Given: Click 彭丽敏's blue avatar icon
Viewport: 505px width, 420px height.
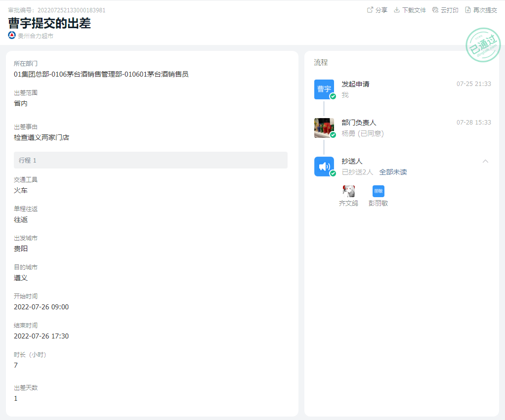Looking at the screenshot, I should point(378,191).
